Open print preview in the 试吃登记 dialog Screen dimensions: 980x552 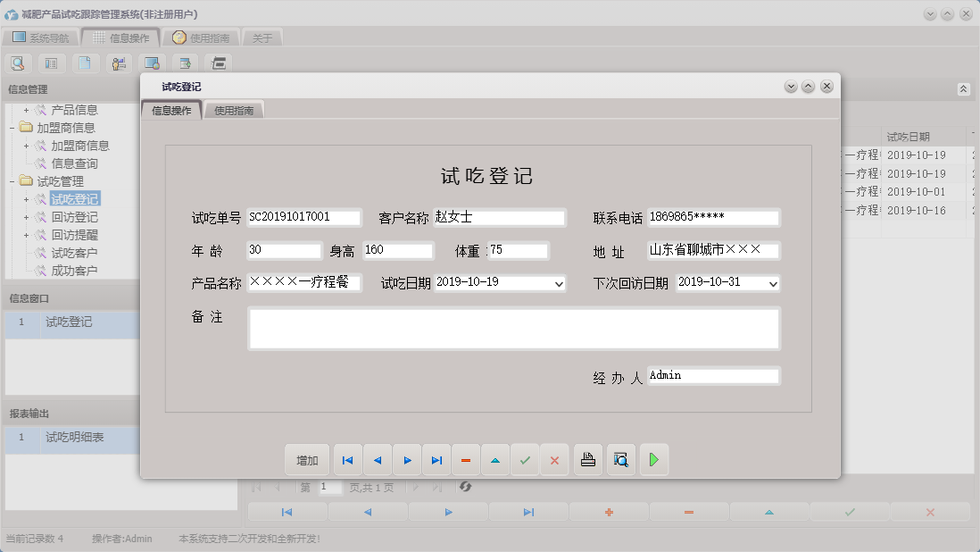click(620, 459)
